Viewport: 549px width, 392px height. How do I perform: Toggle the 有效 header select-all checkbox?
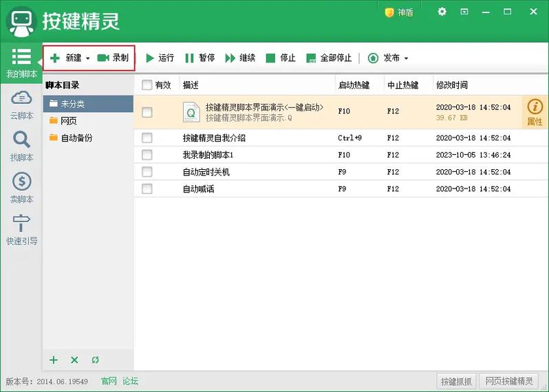(x=147, y=85)
